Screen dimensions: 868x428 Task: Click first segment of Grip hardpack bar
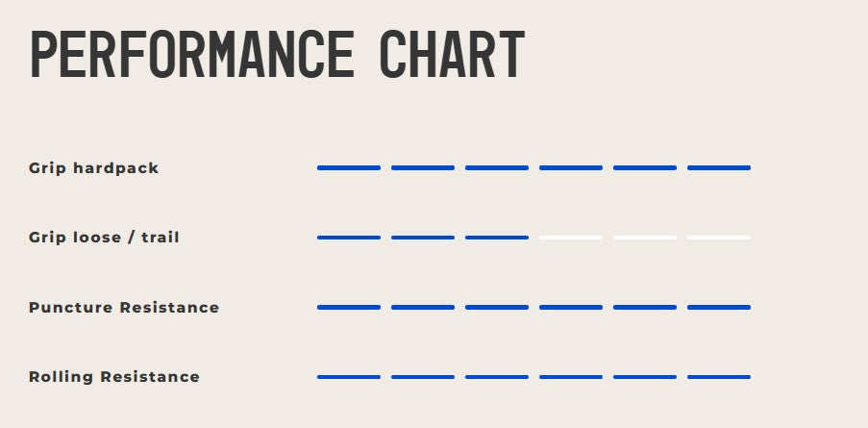[349, 168]
